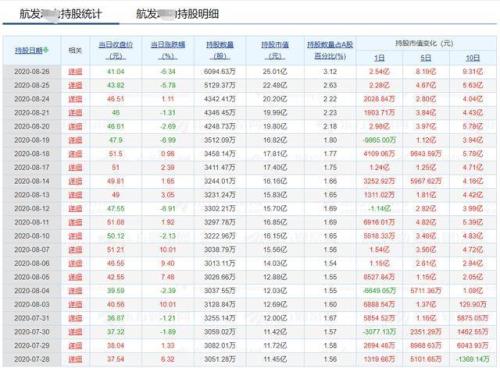Click the 持股日期 column header link
The height and width of the screenshot is (368, 500).
tap(29, 50)
